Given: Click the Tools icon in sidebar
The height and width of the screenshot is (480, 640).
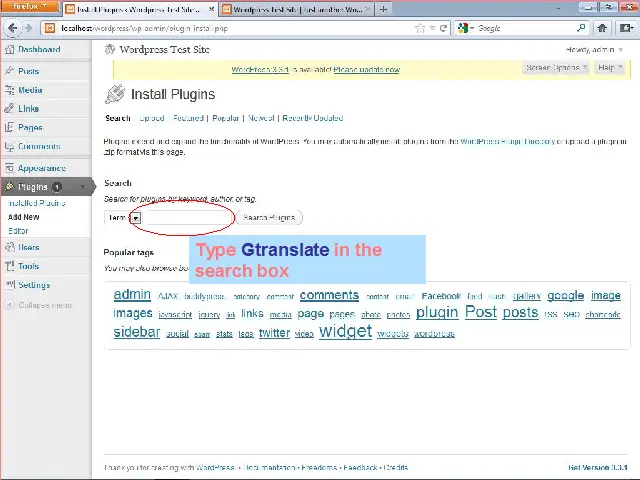Looking at the screenshot, I should click(9, 266).
